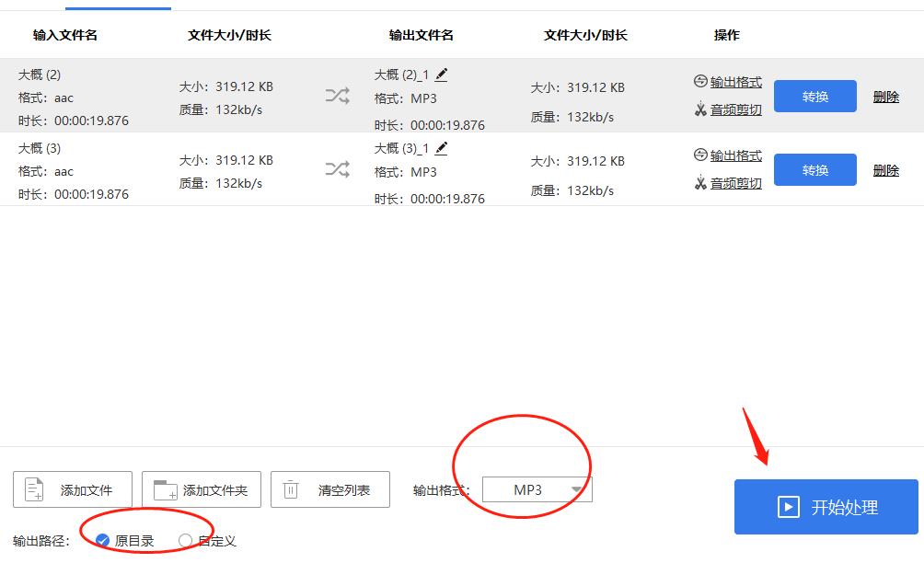924x563 pixels.
Task: Click the pencil icon beside 大概 (3)_1
Action: point(444,148)
